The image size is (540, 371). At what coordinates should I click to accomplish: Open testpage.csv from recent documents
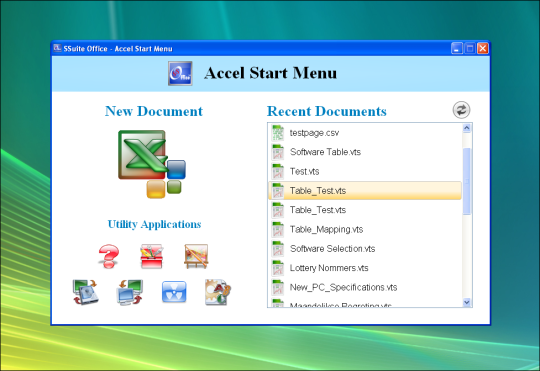365,133
